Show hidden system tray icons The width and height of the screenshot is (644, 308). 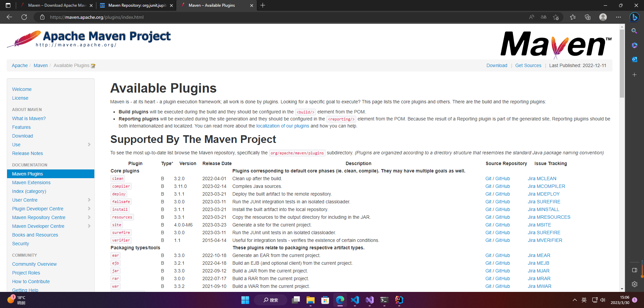pos(574,300)
